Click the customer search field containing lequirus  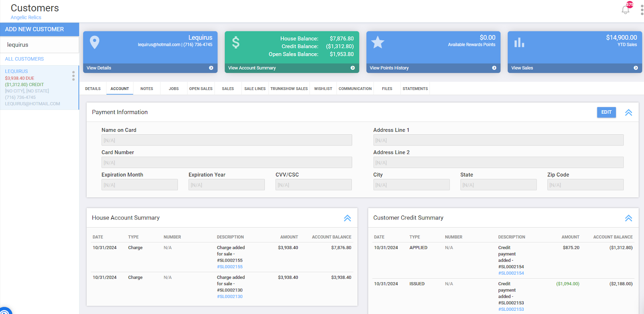coord(39,45)
